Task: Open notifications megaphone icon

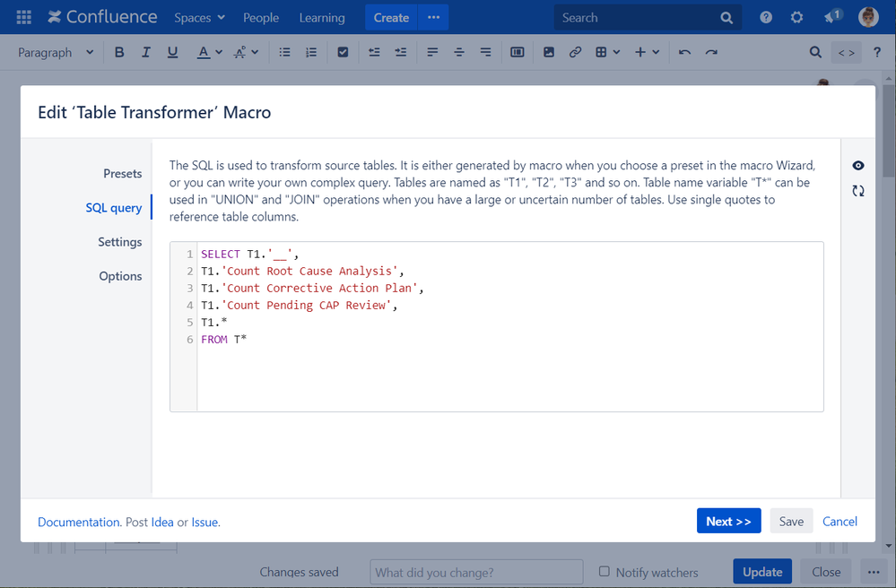Action: pyautogui.click(x=831, y=16)
